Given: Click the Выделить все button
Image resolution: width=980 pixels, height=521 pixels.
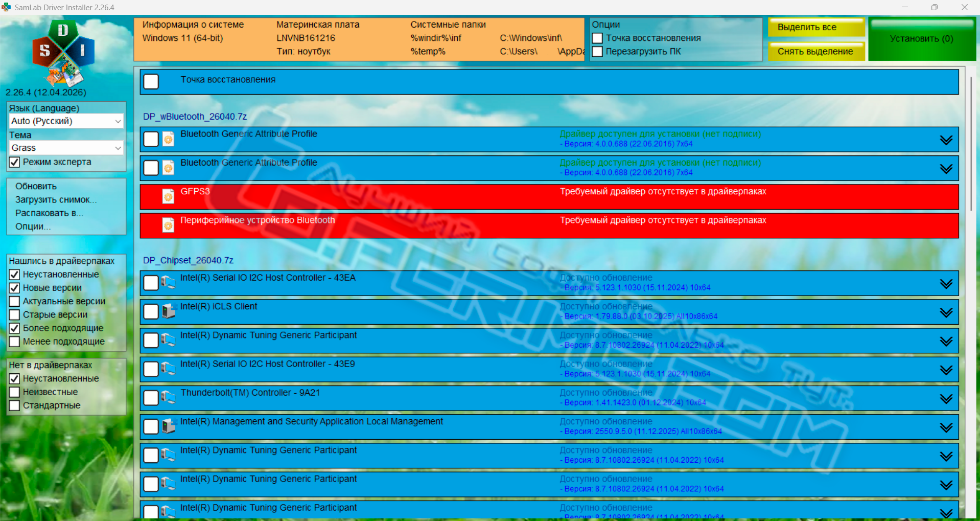Looking at the screenshot, I should (x=816, y=27).
